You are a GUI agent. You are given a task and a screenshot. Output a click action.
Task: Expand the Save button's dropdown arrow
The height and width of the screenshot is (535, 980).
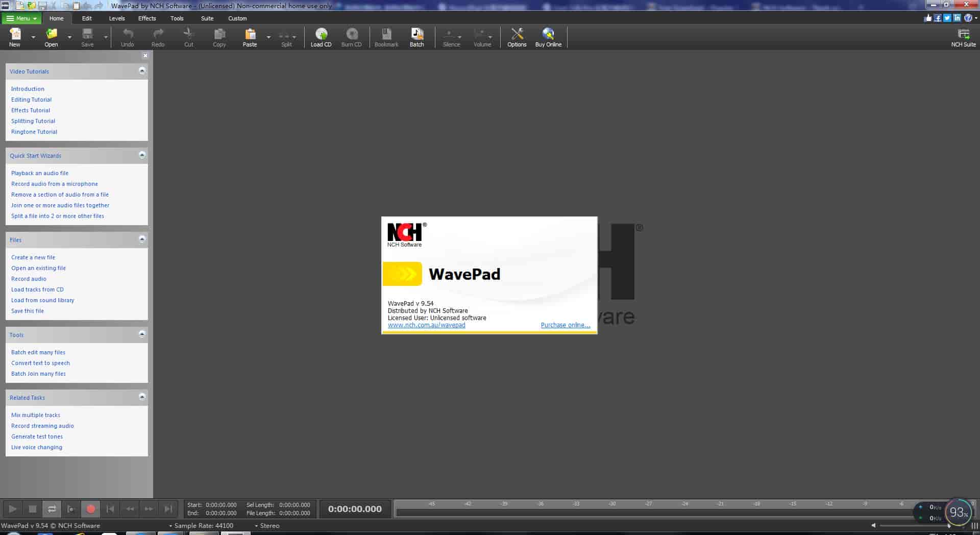pos(106,37)
